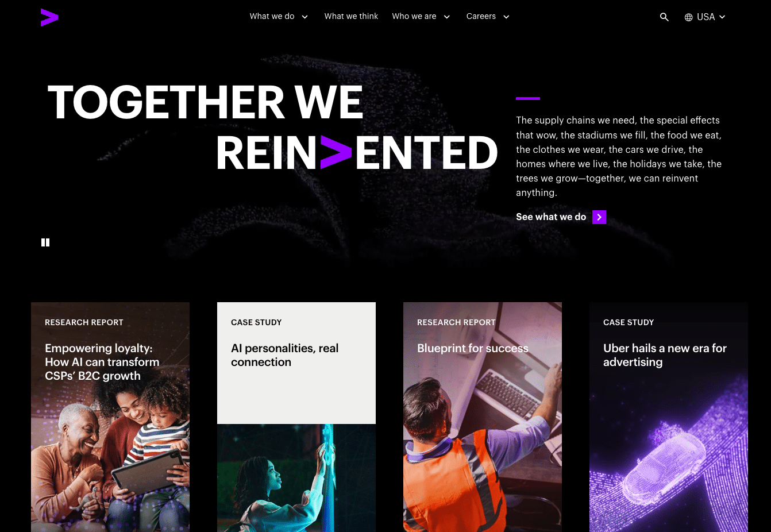771x532 pixels.
Task: Click the purple Accenture logo
Action: pyautogui.click(x=49, y=17)
